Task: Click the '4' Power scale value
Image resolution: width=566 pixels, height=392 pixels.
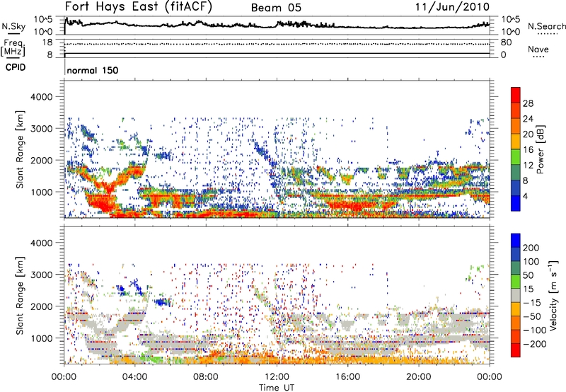Action: pyautogui.click(x=525, y=196)
